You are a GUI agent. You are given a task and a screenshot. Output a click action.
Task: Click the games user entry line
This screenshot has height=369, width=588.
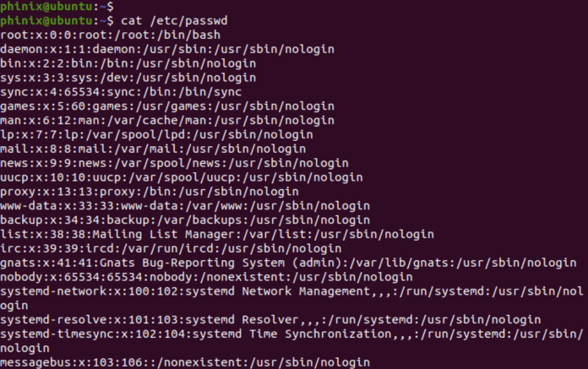pos(167,106)
